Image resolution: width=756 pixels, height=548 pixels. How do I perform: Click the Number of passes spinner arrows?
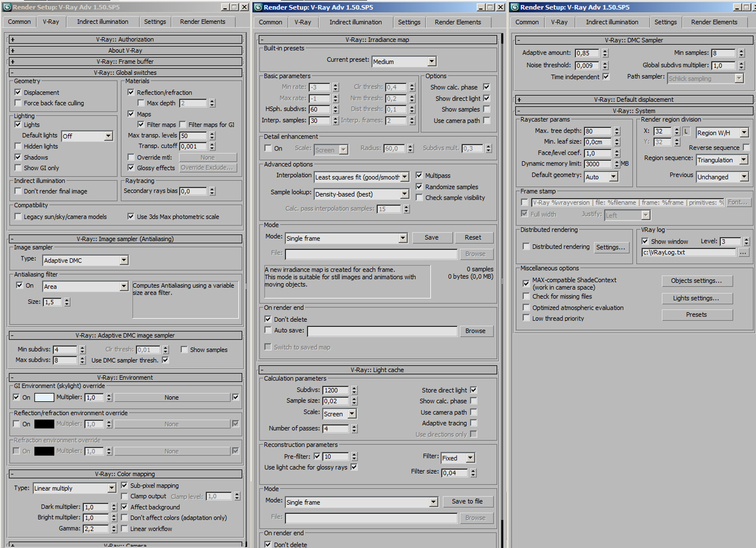(x=353, y=429)
